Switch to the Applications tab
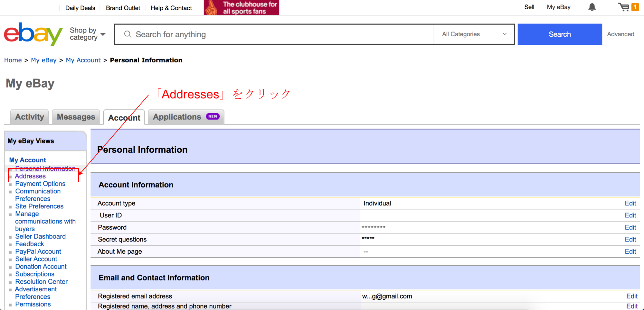The height and width of the screenshot is (310, 644). 186,117
